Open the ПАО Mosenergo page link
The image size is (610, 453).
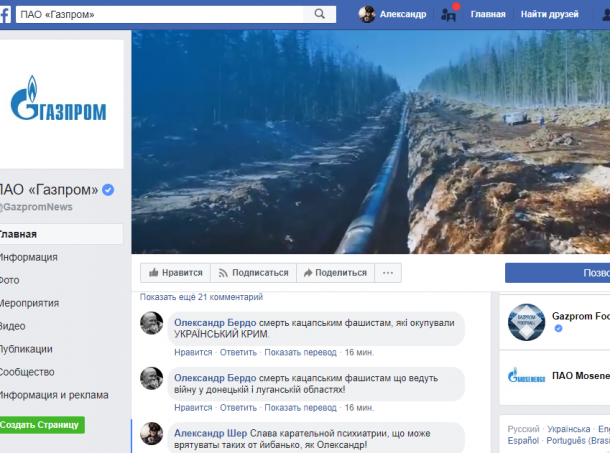(x=581, y=376)
